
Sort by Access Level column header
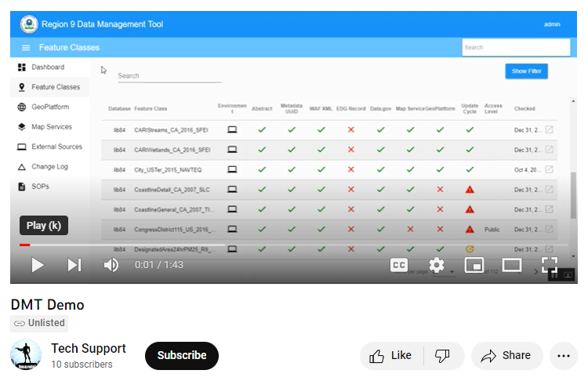point(493,109)
